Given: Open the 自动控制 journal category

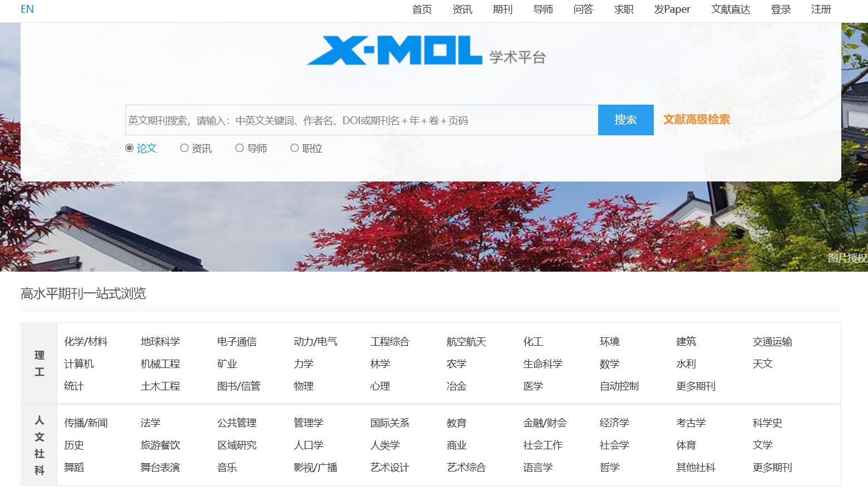Looking at the screenshot, I should pos(619,386).
